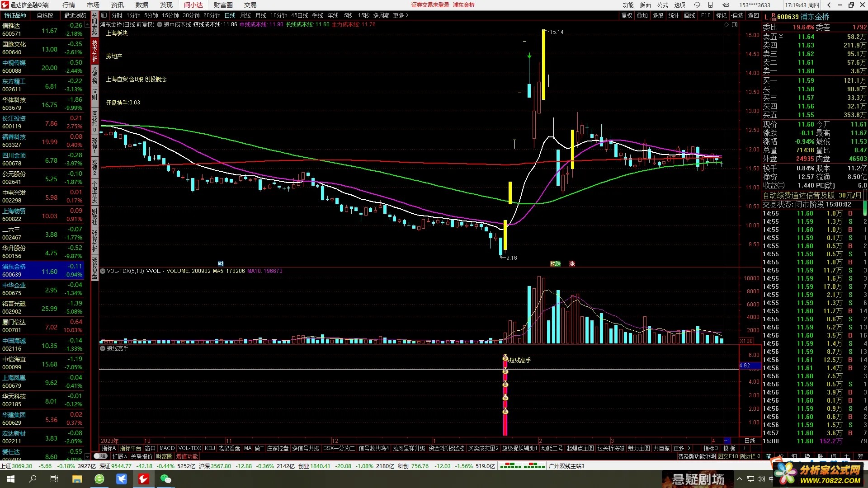Open the 模板 template selector

click(x=729, y=448)
